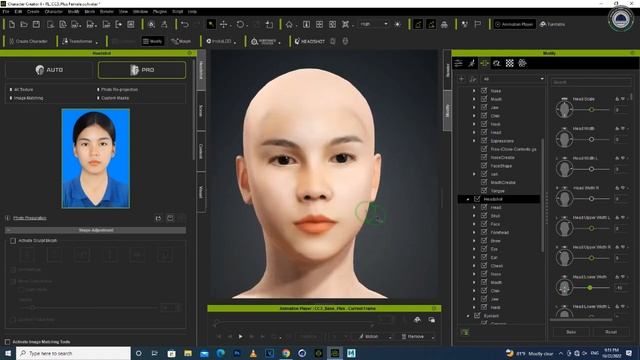
Task: Uncheck the Expressions checkbox in morph tree
Action: coord(484,140)
